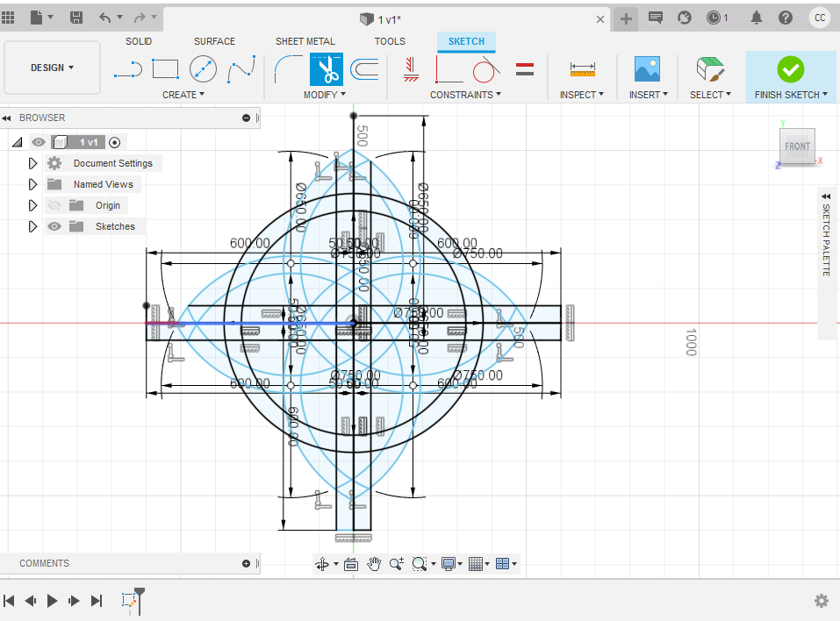Screen dimensions: 840x621
Task: Expand Document Settings node
Action: (32, 163)
